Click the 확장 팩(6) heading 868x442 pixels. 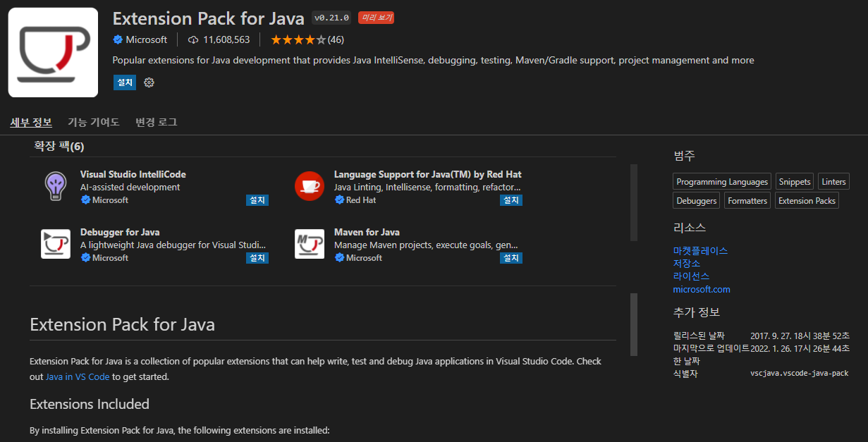click(59, 147)
